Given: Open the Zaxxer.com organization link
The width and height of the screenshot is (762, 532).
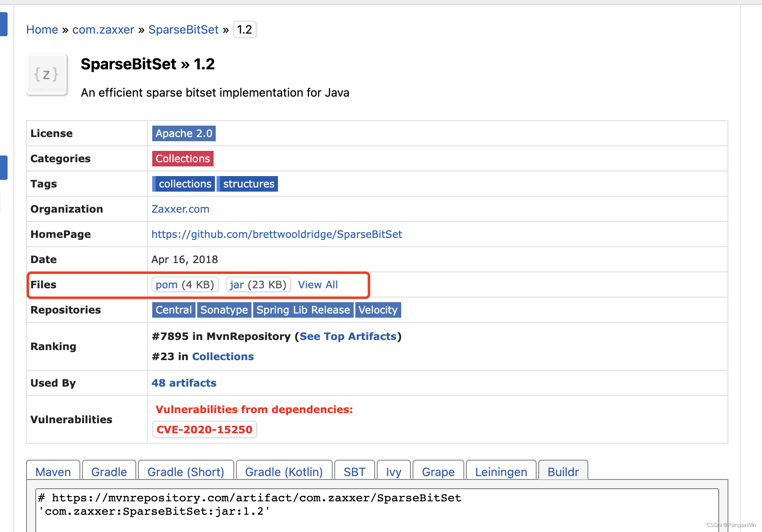Looking at the screenshot, I should pos(180,209).
